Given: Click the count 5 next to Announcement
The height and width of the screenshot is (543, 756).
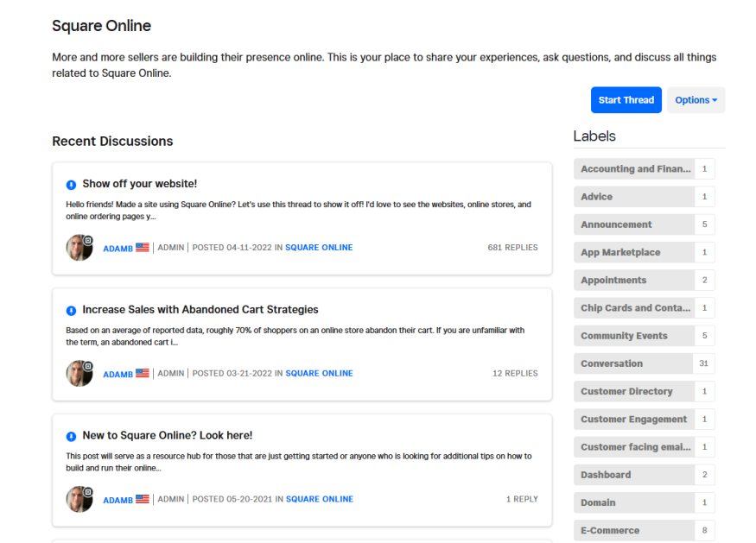Looking at the screenshot, I should tap(705, 224).
